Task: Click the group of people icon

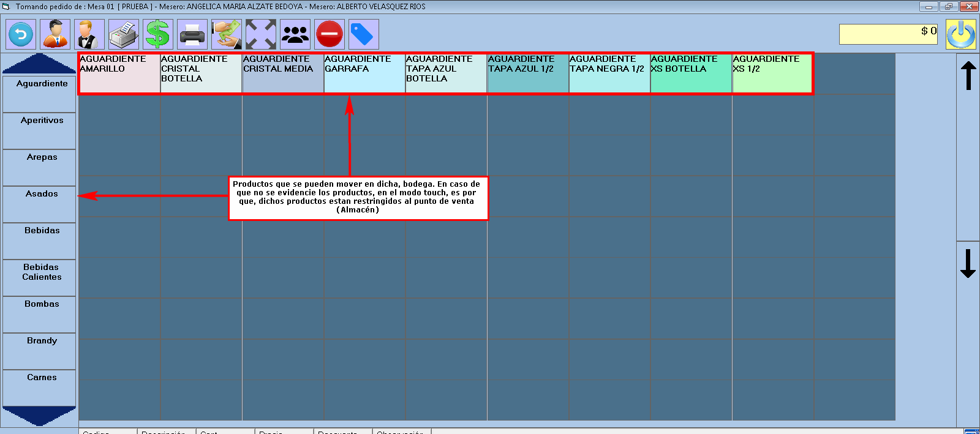Action: coord(295,34)
